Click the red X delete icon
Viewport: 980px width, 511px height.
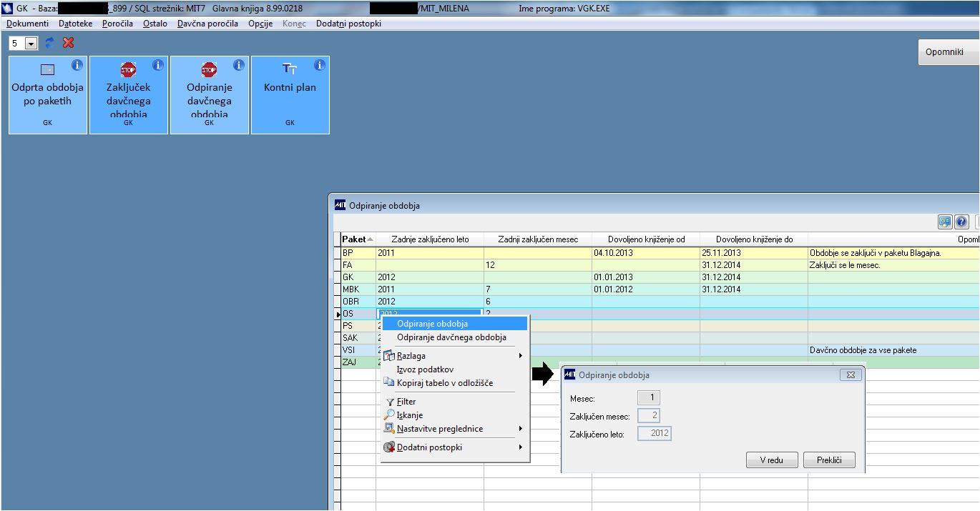[69, 43]
